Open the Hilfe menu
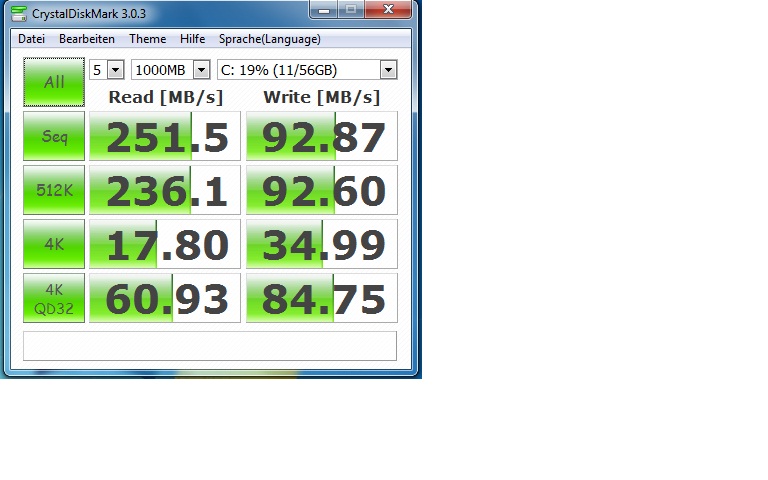 point(192,39)
